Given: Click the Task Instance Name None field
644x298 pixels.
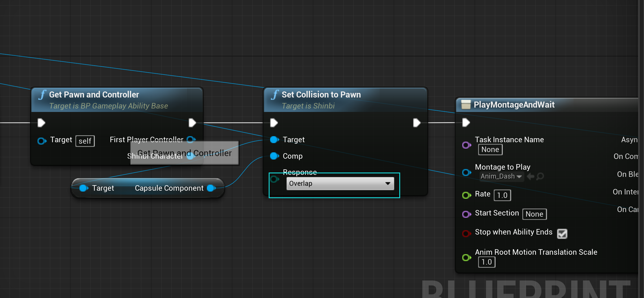Looking at the screenshot, I should (490, 149).
